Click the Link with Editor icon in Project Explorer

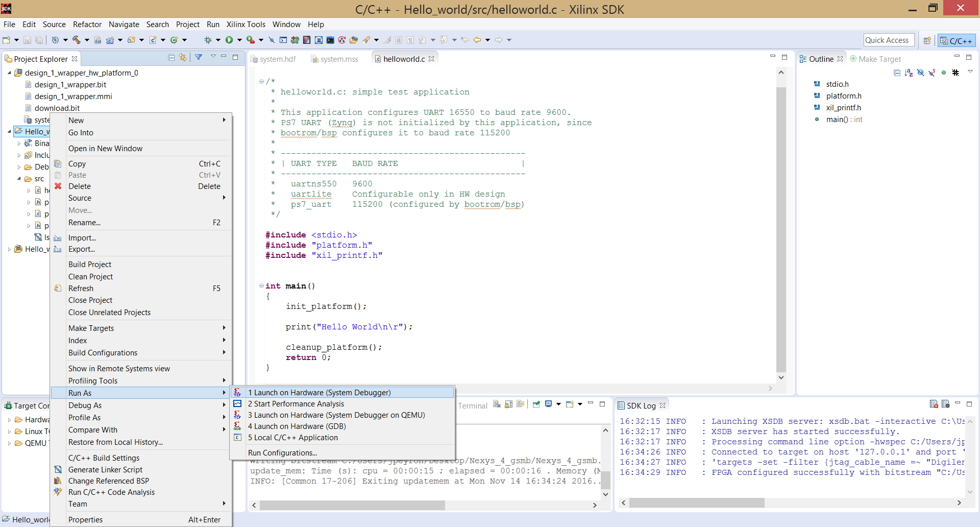183,58
